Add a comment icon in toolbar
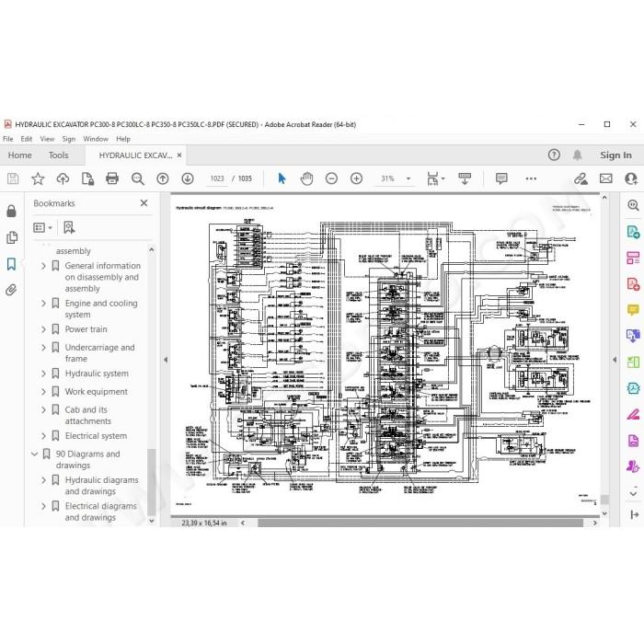The width and height of the screenshot is (644, 644). 501,178
